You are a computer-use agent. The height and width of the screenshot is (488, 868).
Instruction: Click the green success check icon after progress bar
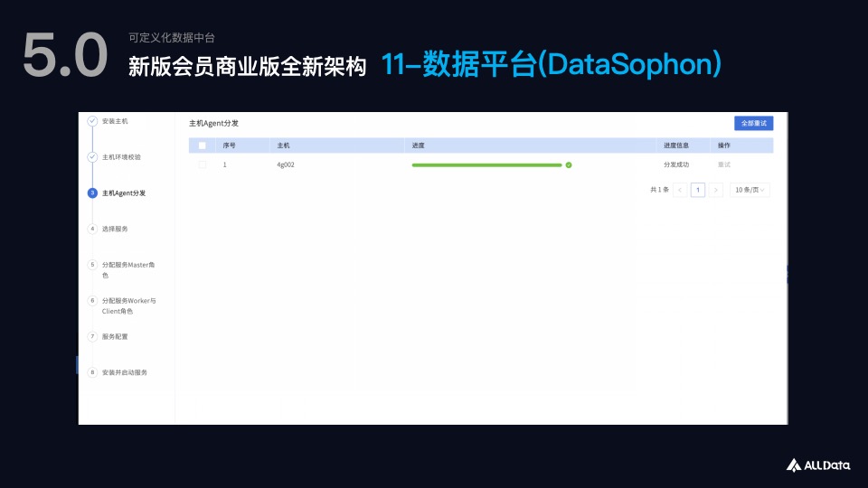pos(569,164)
